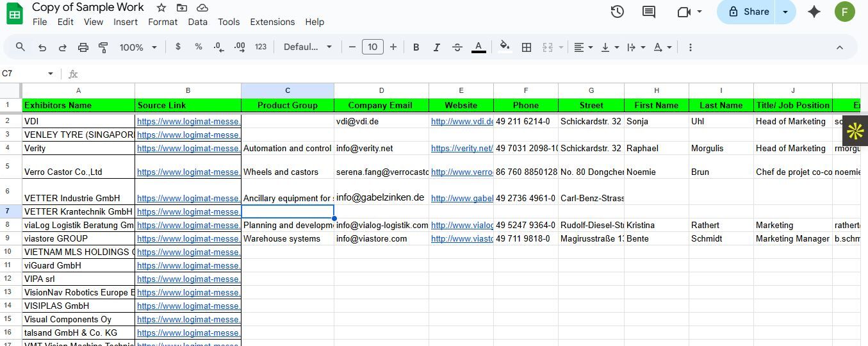Activate the paint format tool

tap(103, 47)
